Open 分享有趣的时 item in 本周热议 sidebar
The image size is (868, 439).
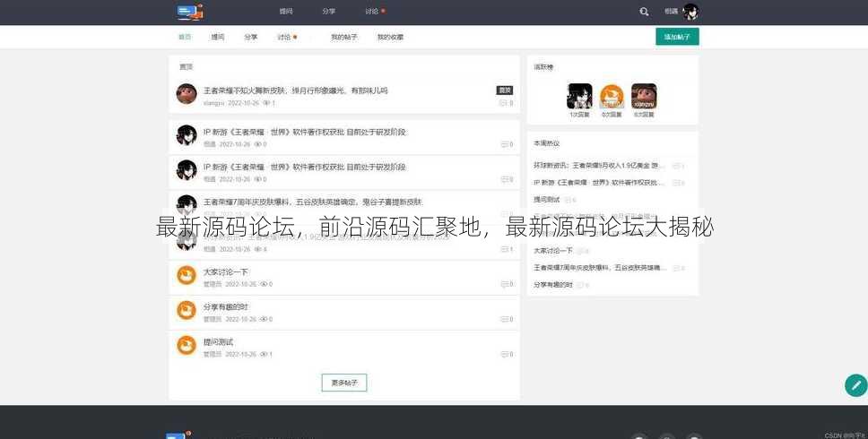[553, 285]
